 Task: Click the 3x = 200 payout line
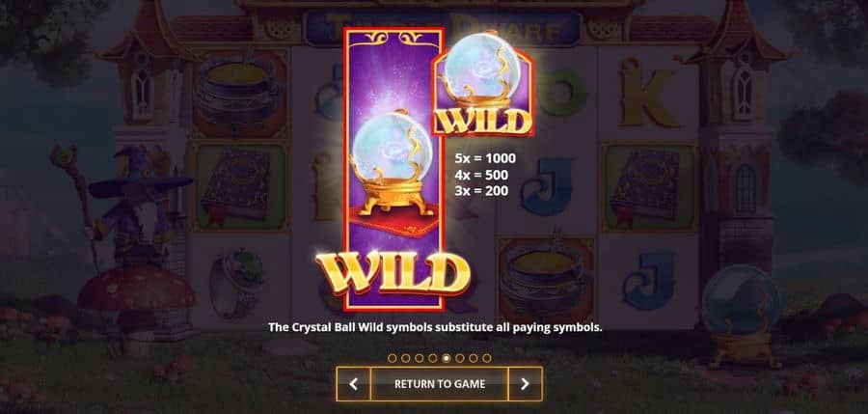click(x=481, y=191)
